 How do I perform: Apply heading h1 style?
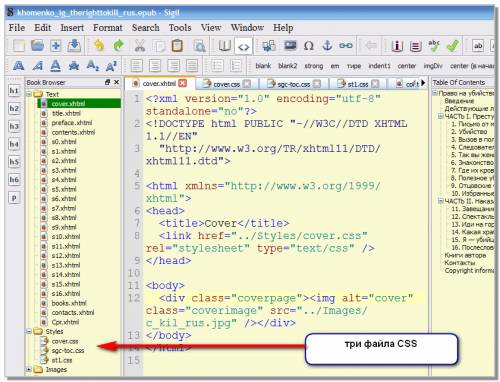(14, 91)
